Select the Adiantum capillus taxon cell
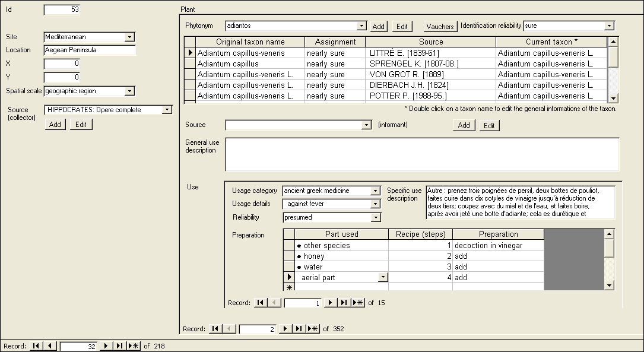This screenshot has height=352, width=644. 250,64
